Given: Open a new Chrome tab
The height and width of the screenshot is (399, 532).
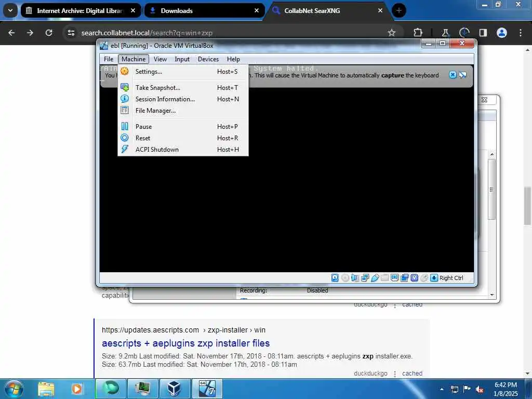Looking at the screenshot, I should 398,10.
